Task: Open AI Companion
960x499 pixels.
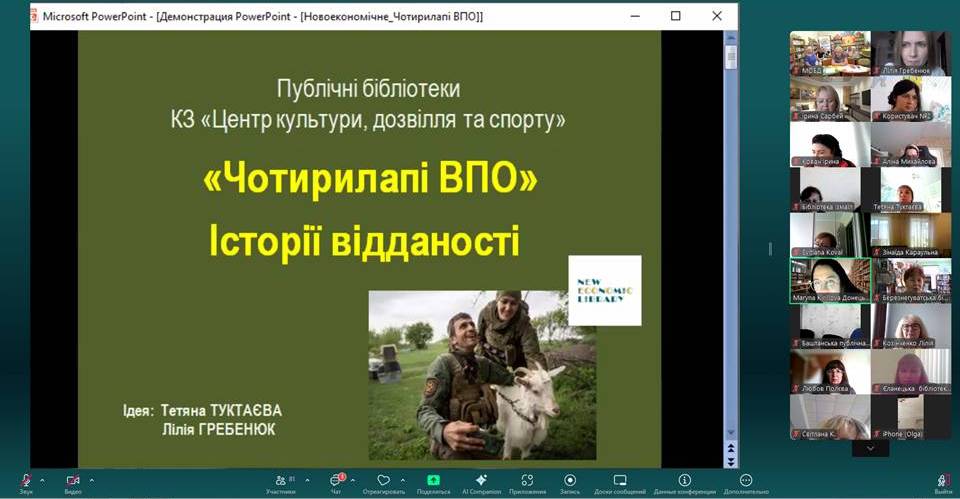Action: pyautogui.click(x=481, y=481)
